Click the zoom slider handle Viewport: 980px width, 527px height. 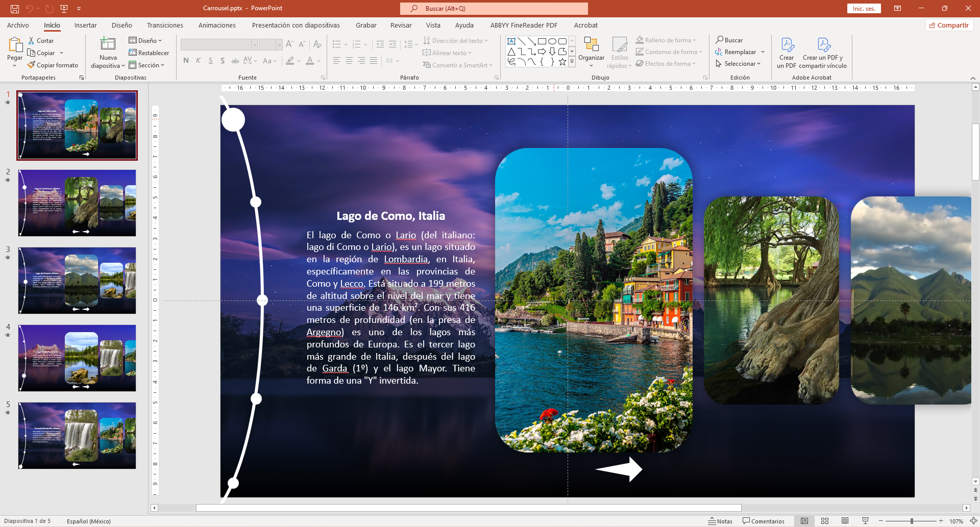pos(912,521)
